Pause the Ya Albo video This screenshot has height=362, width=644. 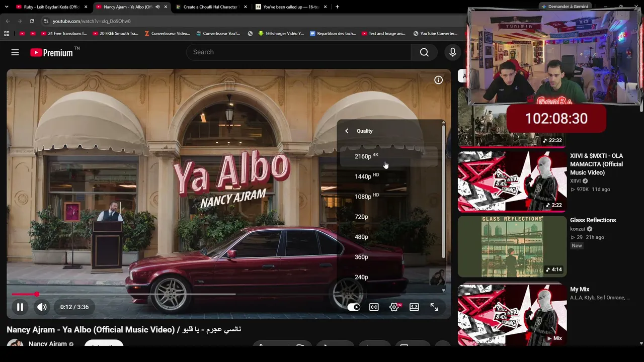tap(20, 307)
